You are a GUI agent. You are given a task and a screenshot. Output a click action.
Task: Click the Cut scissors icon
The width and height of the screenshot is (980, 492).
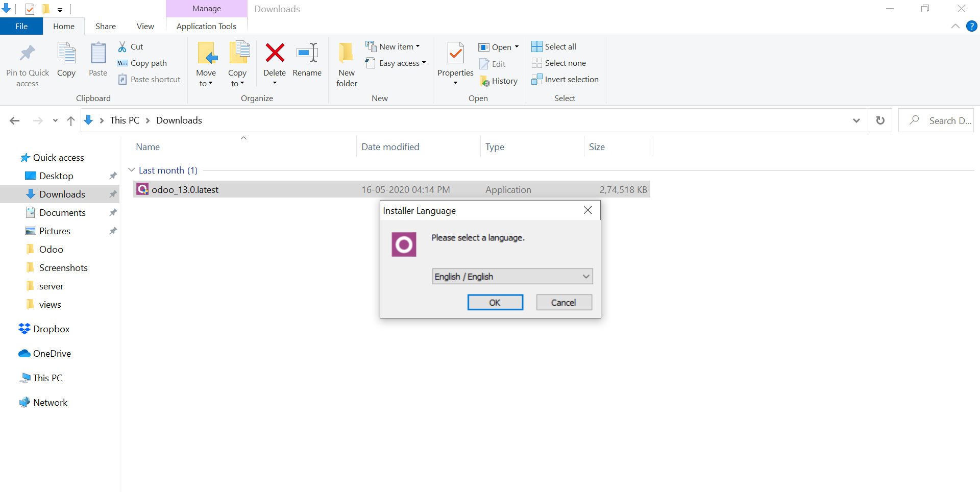(122, 47)
